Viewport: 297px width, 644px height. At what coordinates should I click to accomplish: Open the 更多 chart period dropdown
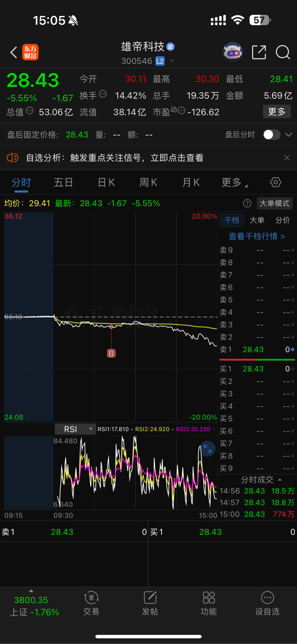pyautogui.click(x=234, y=182)
